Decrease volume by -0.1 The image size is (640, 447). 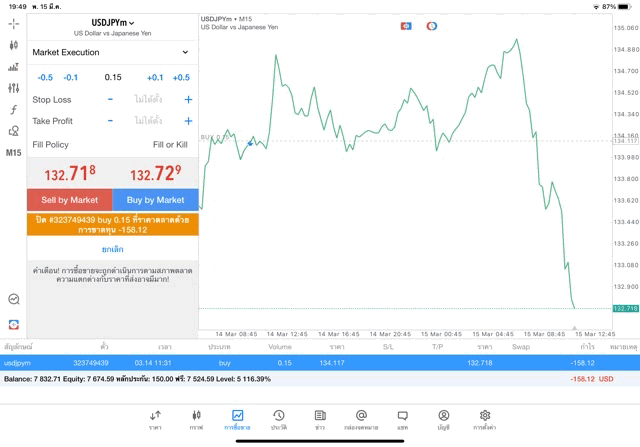click(x=71, y=78)
